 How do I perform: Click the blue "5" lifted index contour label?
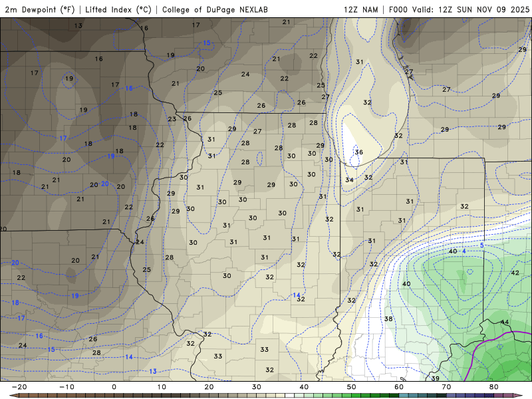481,245
